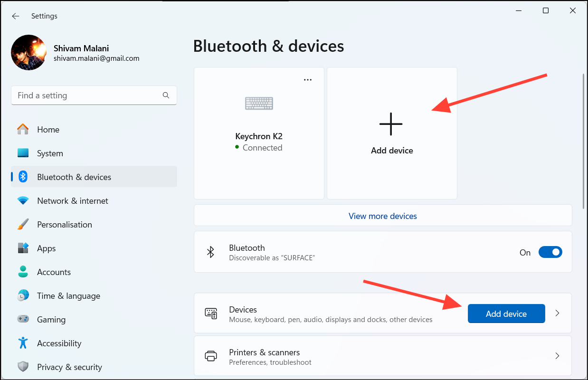The width and height of the screenshot is (588, 380).
Task: Maximize the Settings window
Action: pyautogui.click(x=546, y=10)
